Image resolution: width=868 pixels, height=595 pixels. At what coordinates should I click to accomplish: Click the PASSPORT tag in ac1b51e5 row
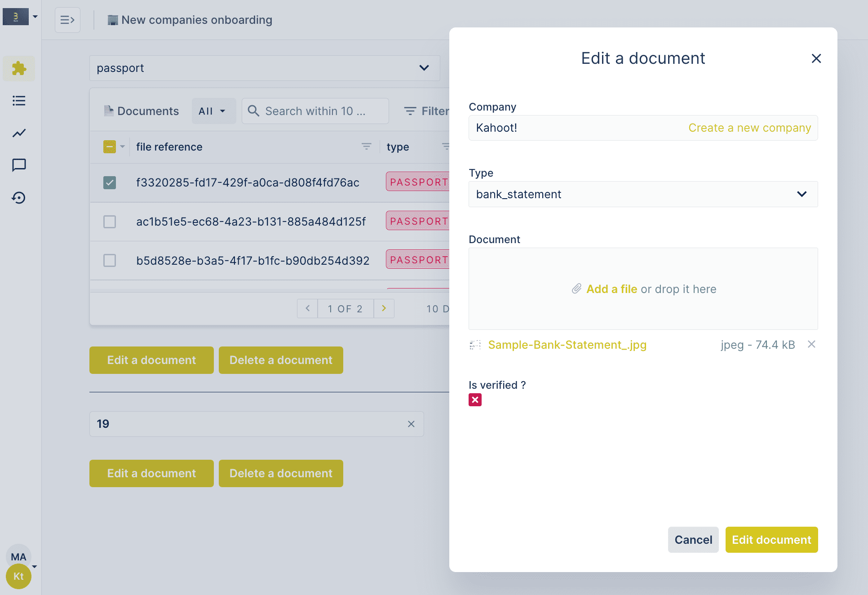[418, 221]
